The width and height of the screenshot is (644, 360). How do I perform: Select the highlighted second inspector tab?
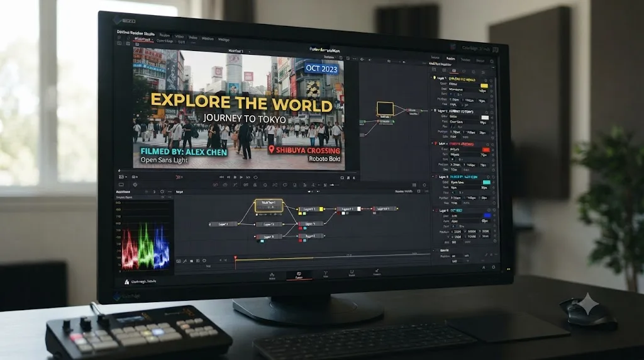click(450, 59)
